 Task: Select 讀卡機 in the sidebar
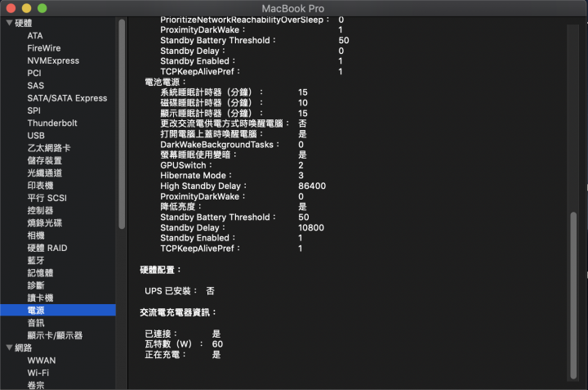point(40,298)
